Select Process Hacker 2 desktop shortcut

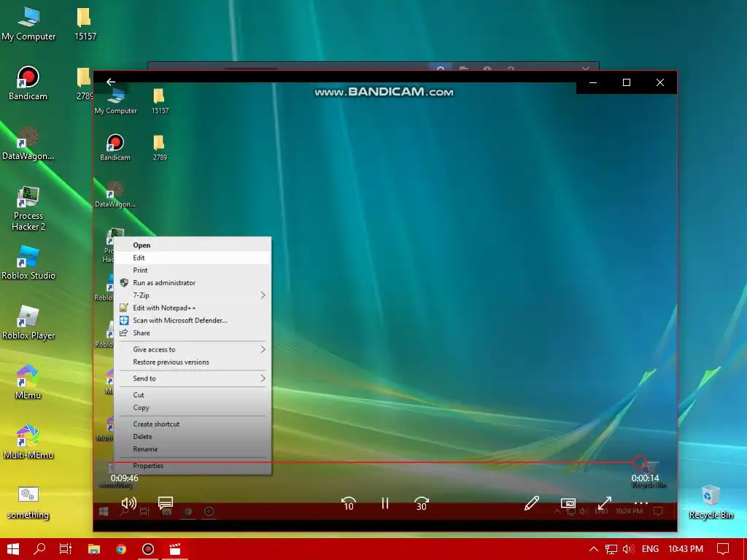[x=28, y=209]
